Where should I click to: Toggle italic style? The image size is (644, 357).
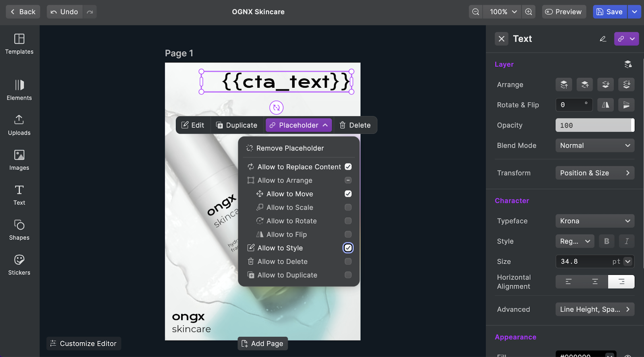(x=627, y=241)
